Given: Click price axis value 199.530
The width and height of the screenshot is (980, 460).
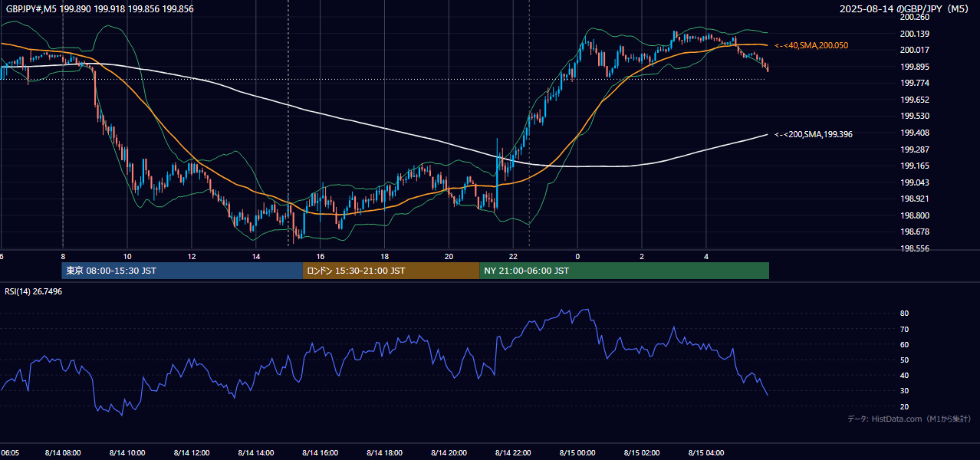Looking at the screenshot, I should [915, 116].
